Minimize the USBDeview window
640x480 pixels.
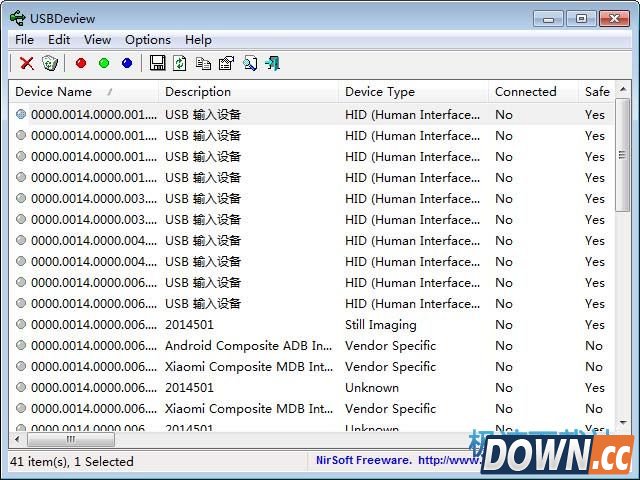pos(549,18)
